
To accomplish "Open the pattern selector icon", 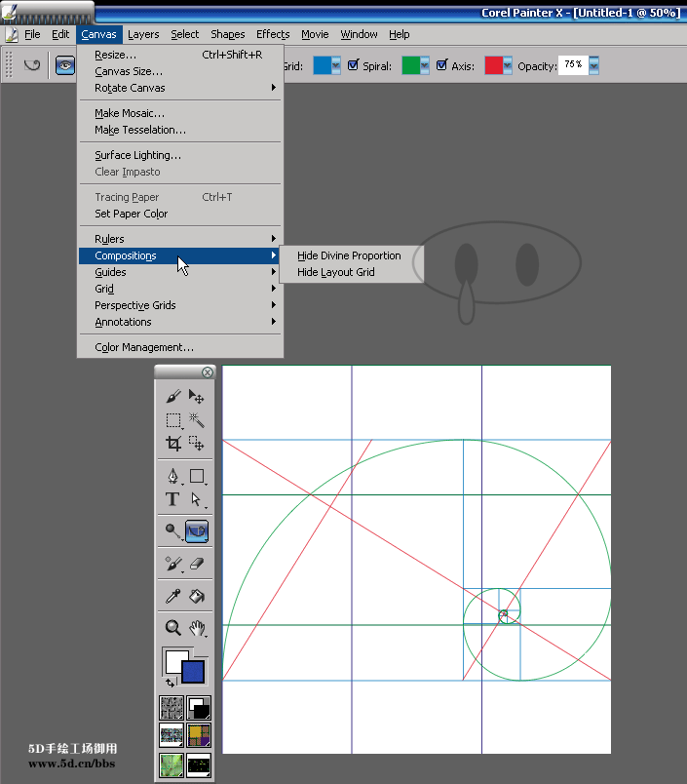I will (x=172, y=735).
